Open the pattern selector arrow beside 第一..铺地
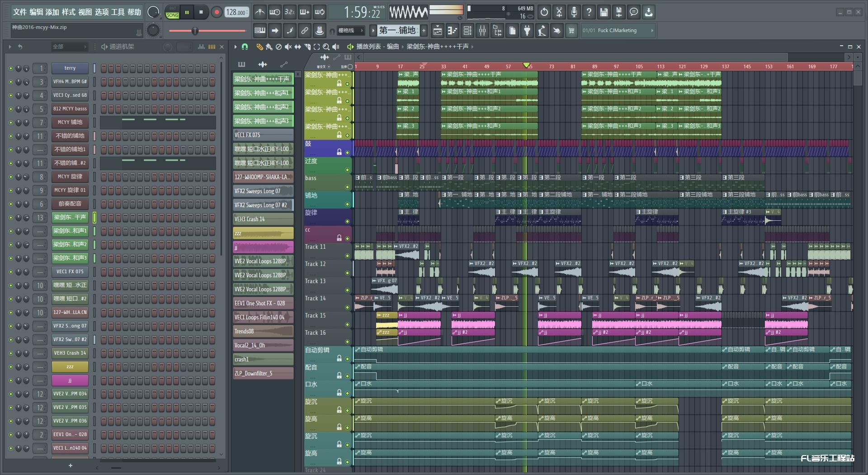This screenshot has height=475, width=868. click(x=373, y=31)
